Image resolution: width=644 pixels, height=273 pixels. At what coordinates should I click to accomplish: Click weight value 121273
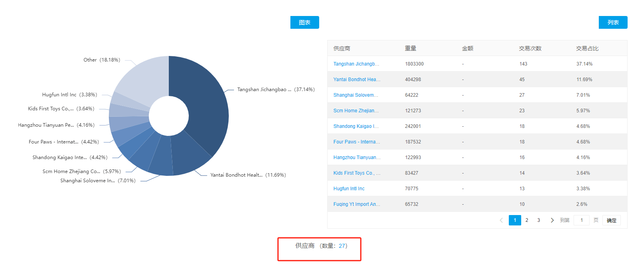click(413, 111)
